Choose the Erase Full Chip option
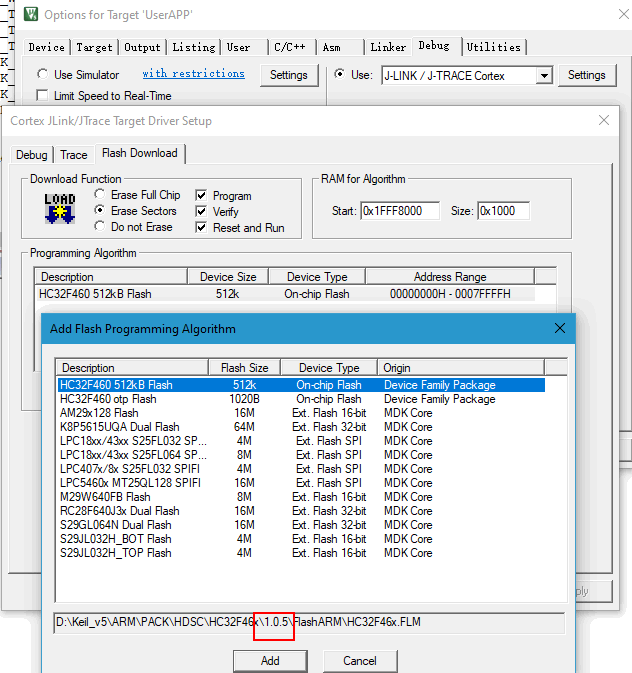 click(99, 194)
